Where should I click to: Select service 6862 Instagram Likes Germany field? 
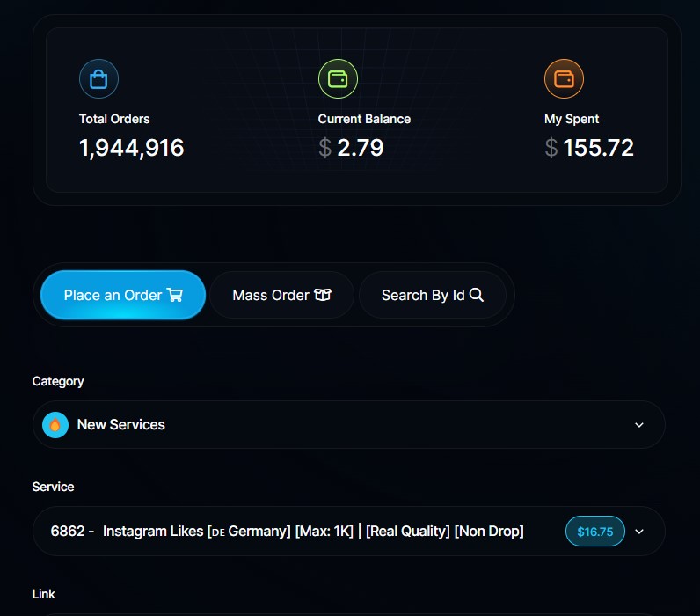click(x=349, y=532)
